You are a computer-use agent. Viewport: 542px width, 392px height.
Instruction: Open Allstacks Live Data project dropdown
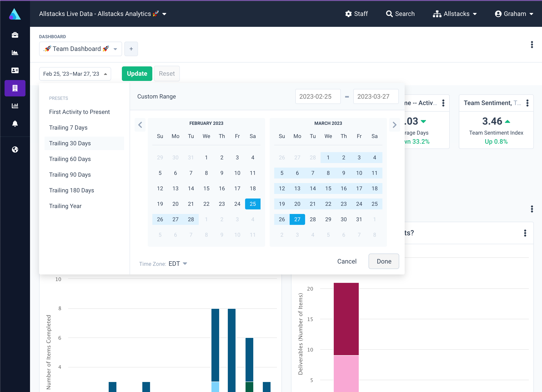click(103, 14)
